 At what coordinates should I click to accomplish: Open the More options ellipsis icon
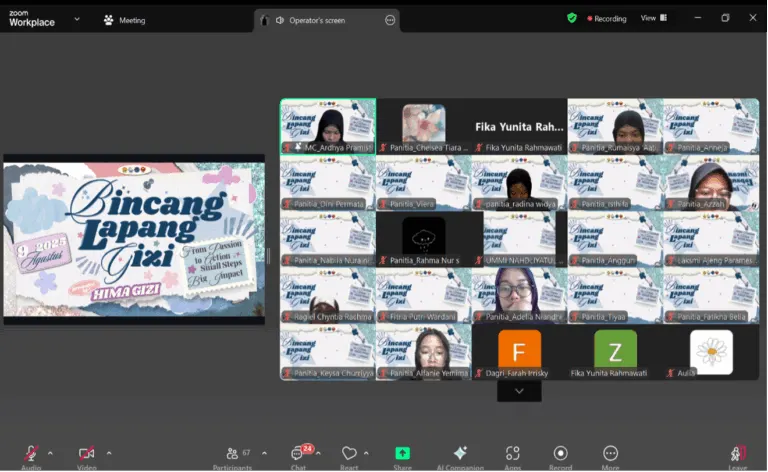(x=610, y=453)
